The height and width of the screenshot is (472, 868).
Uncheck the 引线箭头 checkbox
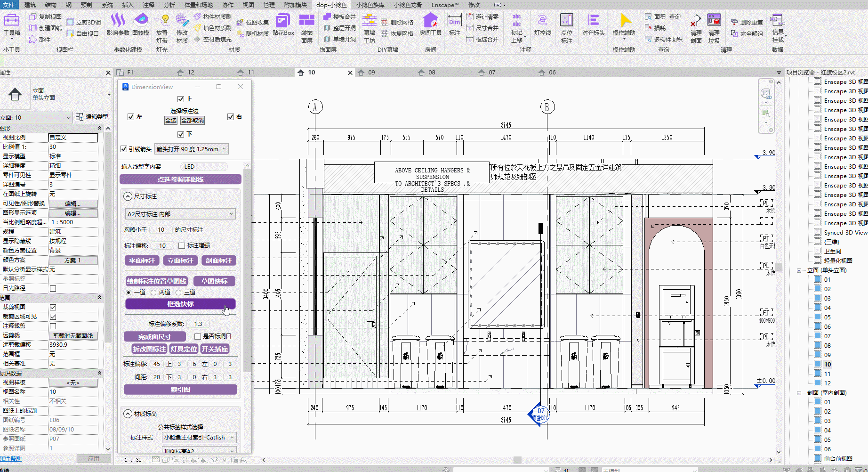(124, 149)
